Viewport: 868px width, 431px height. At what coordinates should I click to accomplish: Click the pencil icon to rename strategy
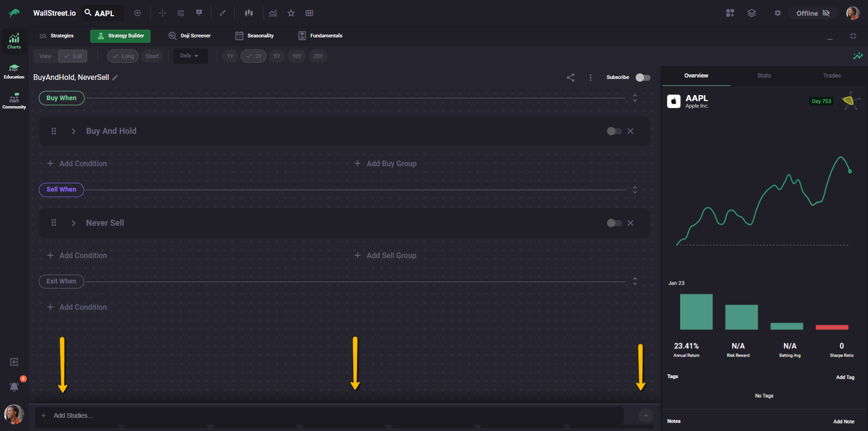[115, 78]
